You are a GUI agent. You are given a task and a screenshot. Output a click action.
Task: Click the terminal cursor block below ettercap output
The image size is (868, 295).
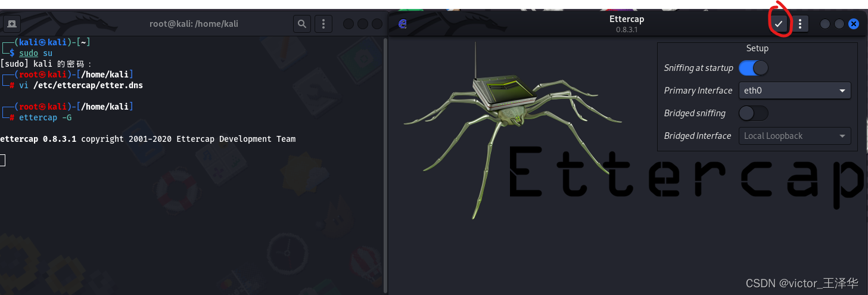click(2, 160)
